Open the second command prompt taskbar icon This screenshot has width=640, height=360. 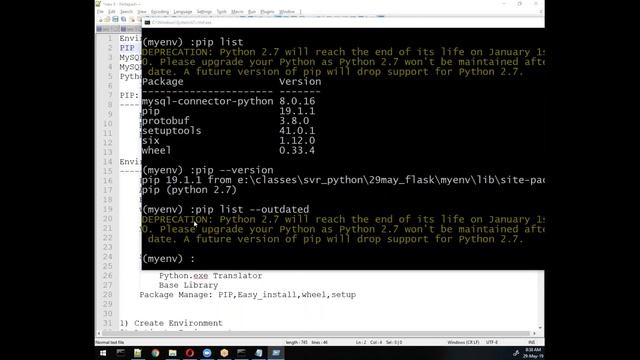(242, 353)
